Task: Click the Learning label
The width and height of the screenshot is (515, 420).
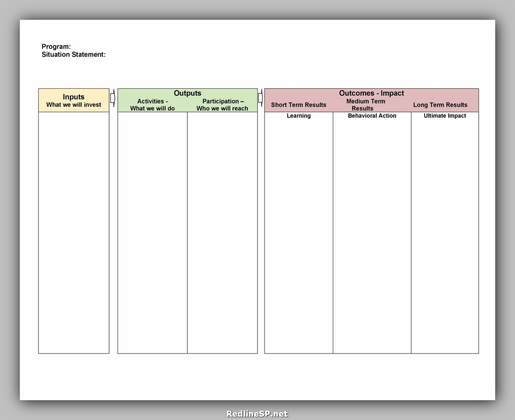Action: (299, 116)
